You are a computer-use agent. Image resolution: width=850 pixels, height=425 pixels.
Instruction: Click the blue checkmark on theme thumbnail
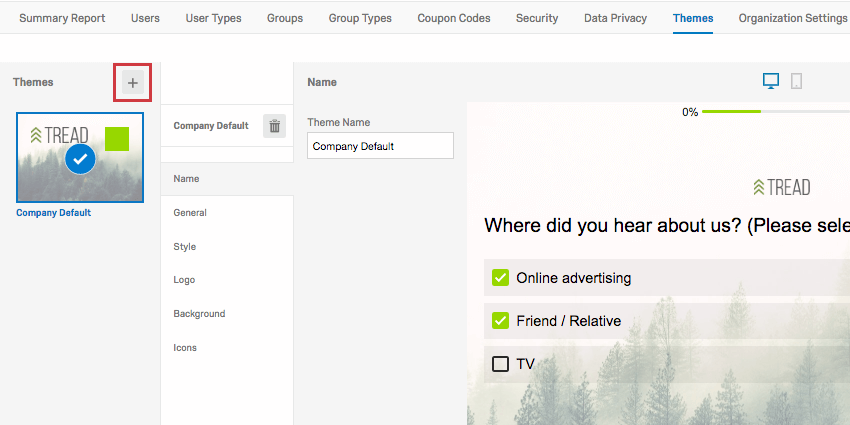80,159
